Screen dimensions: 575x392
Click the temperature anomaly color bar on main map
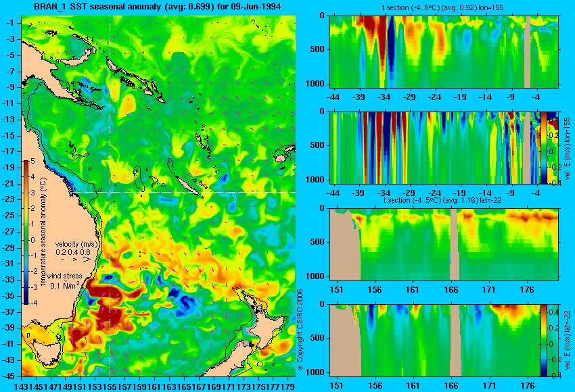tap(26, 232)
